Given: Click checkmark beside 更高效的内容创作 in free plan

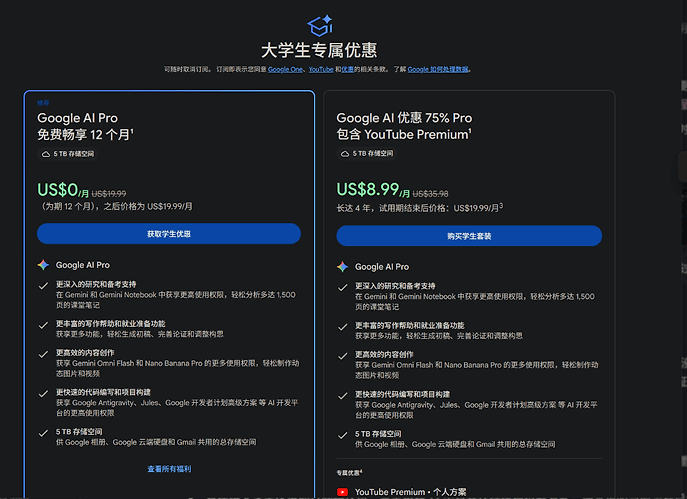Looking at the screenshot, I should [43, 354].
